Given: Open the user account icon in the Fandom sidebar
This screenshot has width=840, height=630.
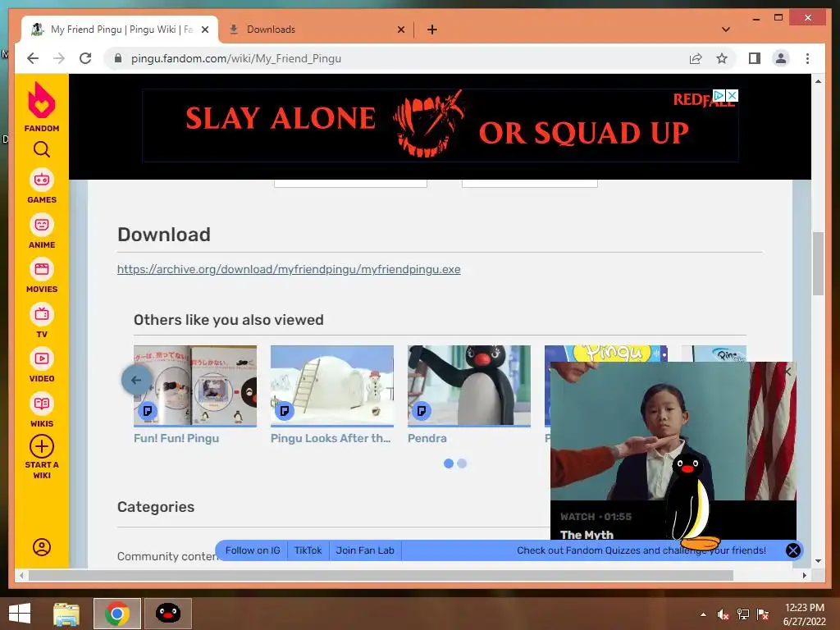Looking at the screenshot, I should tap(41, 547).
